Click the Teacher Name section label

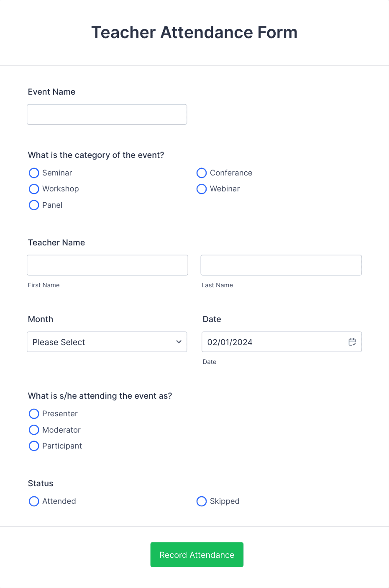pos(56,242)
